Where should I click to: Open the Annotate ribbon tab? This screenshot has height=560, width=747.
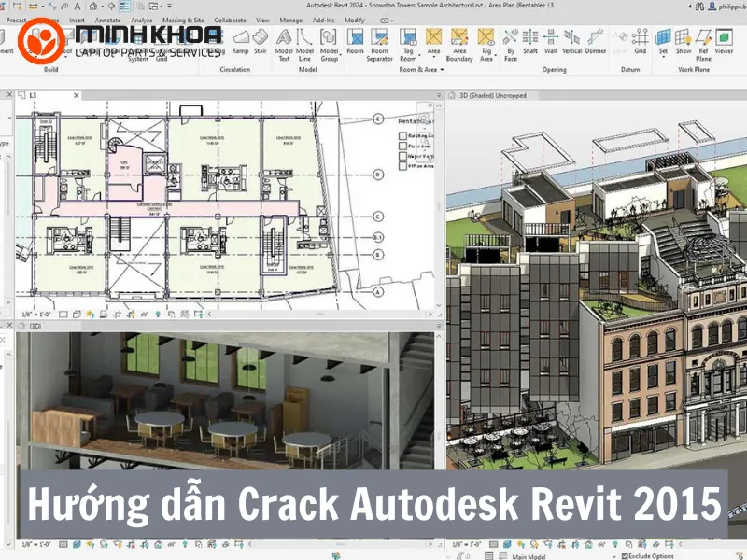[x=107, y=20]
